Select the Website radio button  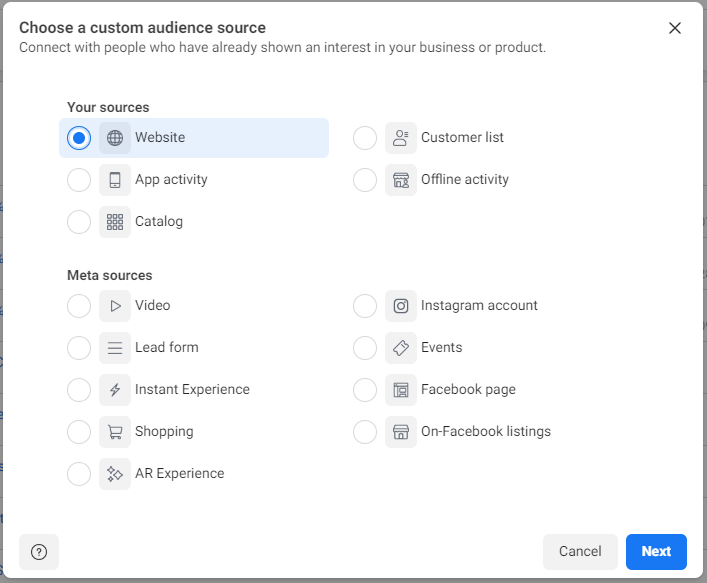pyautogui.click(x=79, y=138)
